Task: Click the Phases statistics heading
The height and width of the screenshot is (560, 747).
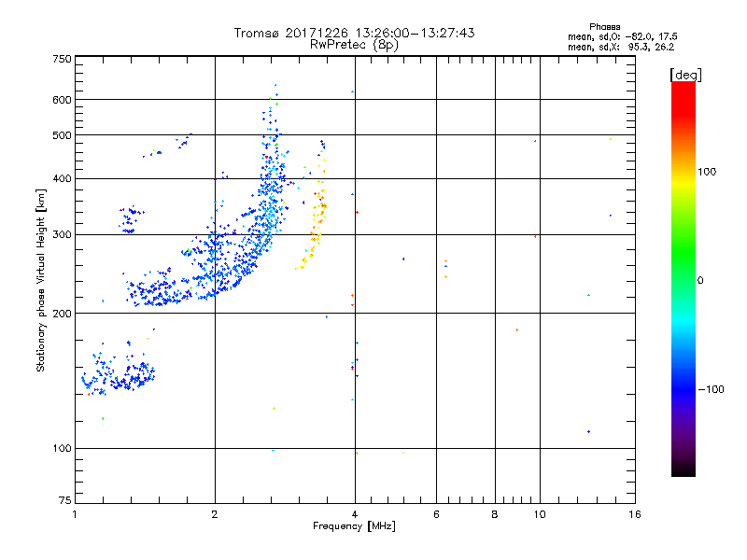Action: pos(604,27)
